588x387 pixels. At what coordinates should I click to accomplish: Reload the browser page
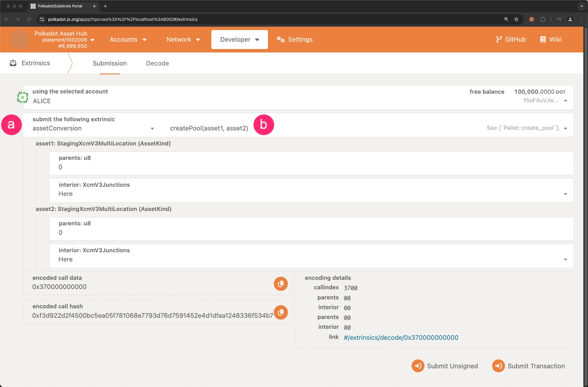pyautogui.click(x=29, y=19)
